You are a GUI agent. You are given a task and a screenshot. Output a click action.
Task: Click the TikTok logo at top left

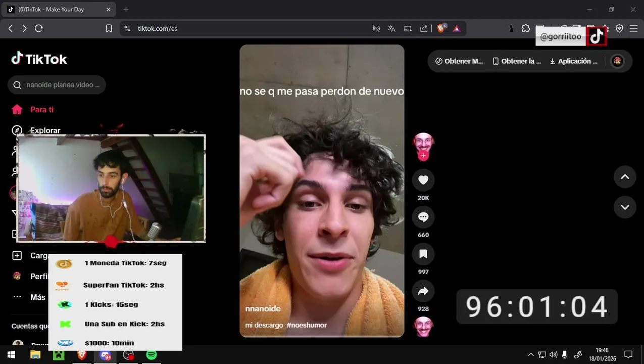coord(39,59)
